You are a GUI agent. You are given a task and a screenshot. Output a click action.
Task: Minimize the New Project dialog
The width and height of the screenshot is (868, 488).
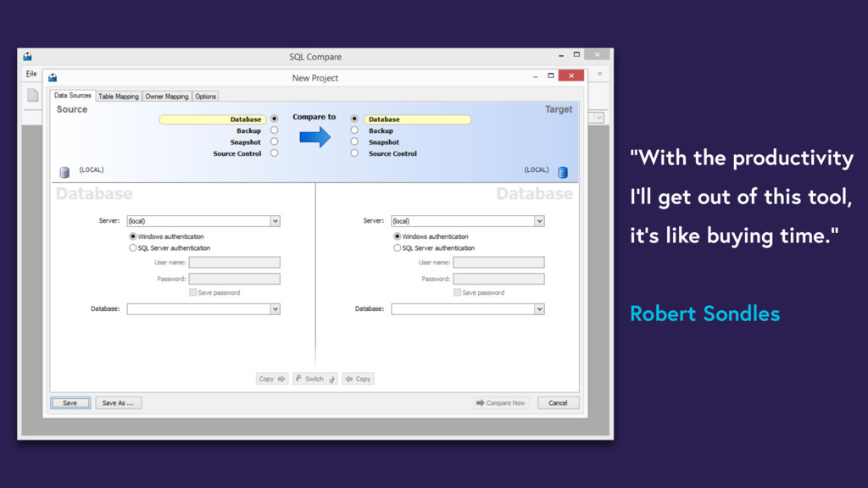click(x=536, y=77)
